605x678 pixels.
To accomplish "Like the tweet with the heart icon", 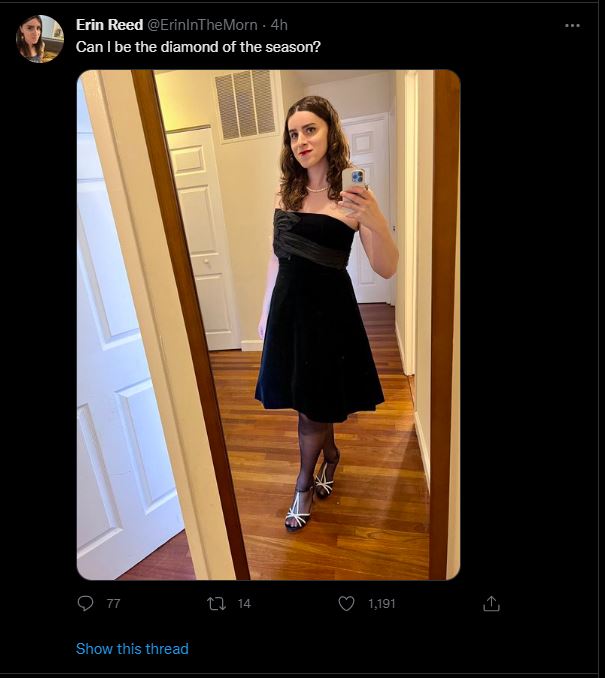I will pos(346,603).
